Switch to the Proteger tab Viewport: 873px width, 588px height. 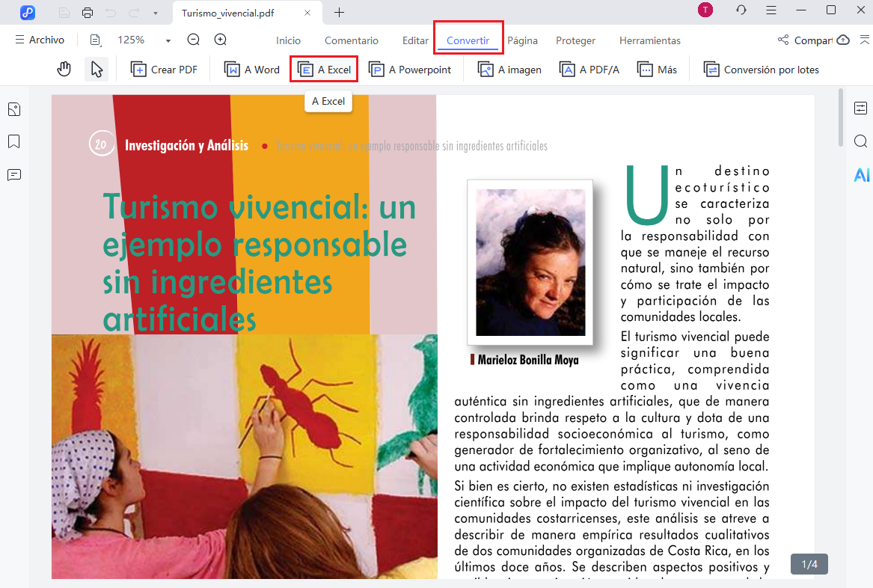click(x=575, y=40)
